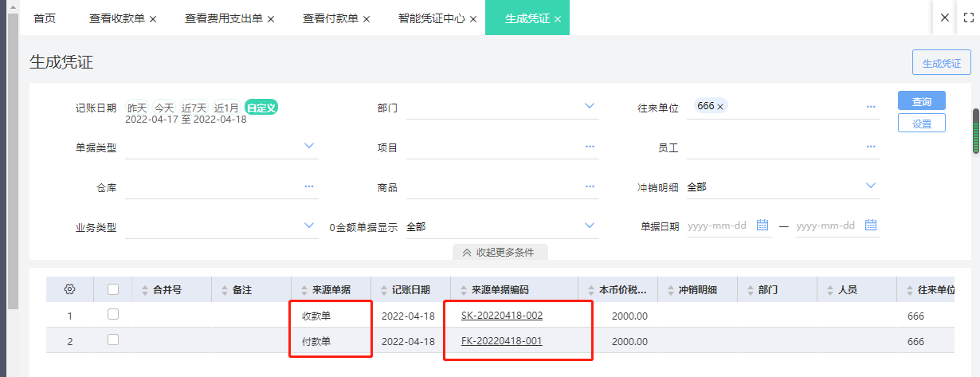Click the ellipsis icon in 往来单位 field
Image resolution: width=980 pixels, height=377 pixels.
(871, 107)
